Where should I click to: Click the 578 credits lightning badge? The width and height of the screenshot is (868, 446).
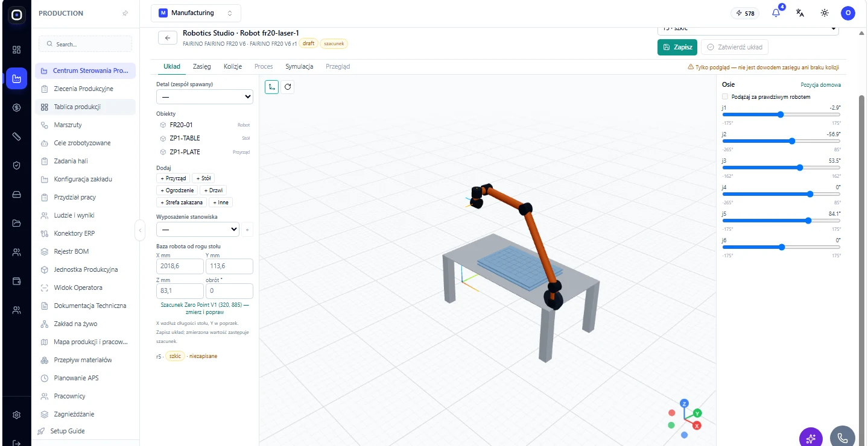pyautogui.click(x=746, y=13)
